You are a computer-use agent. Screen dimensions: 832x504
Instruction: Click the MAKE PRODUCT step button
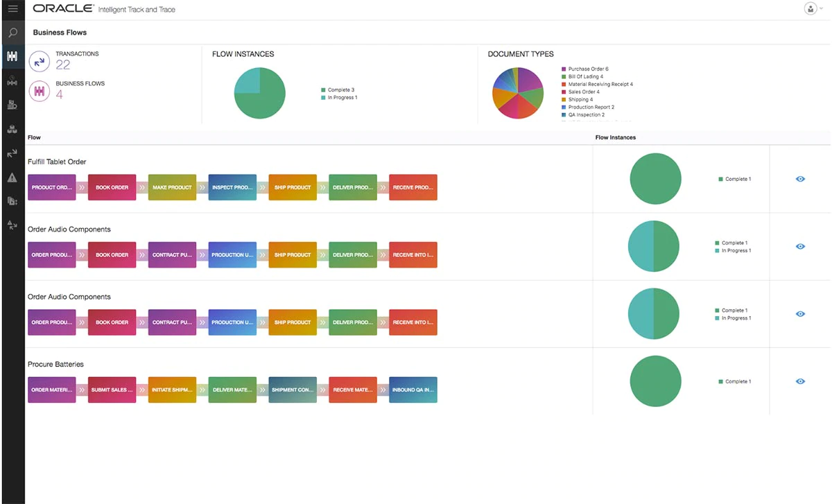coord(172,187)
